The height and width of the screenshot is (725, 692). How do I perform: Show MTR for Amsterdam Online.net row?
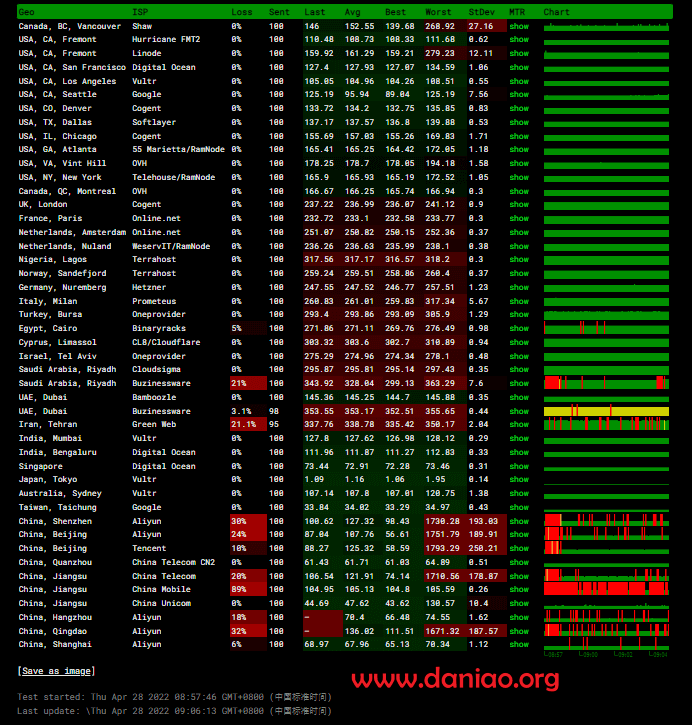pyautogui.click(x=519, y=232)
